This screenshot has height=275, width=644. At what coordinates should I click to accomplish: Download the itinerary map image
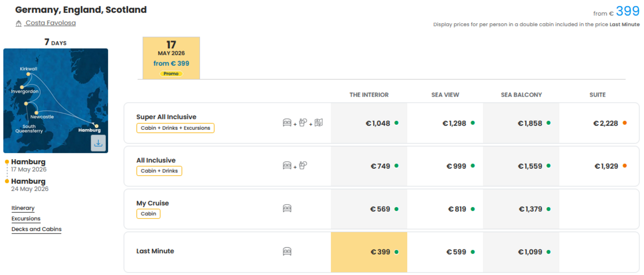pos(98,143)
